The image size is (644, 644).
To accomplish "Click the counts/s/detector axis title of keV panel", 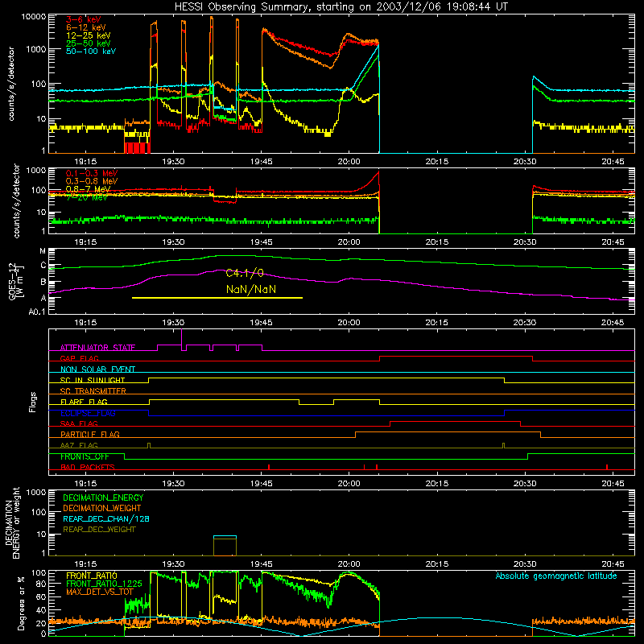I will (x=11, y=84).
